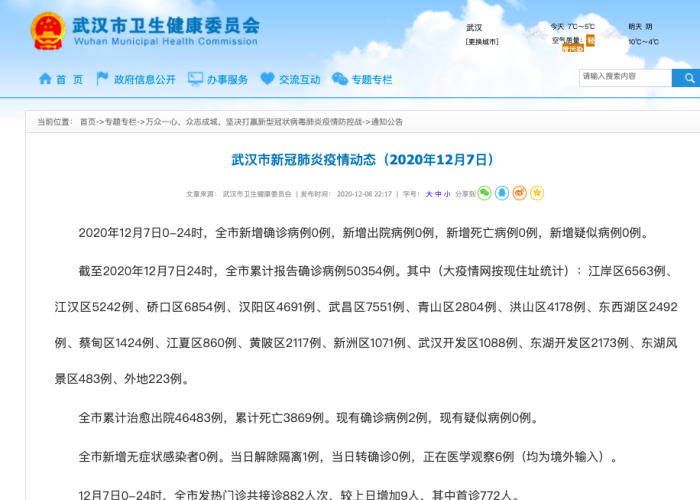Share article via the blue QQ icon
700x500 pixels.
(x=502, y=193)
